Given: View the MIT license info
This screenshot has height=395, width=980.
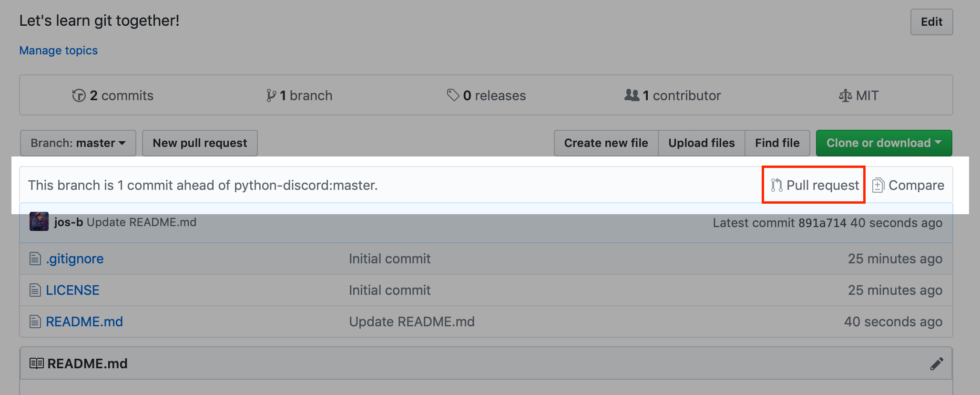Looking at the screenshot, I should [x=858, y=95].
